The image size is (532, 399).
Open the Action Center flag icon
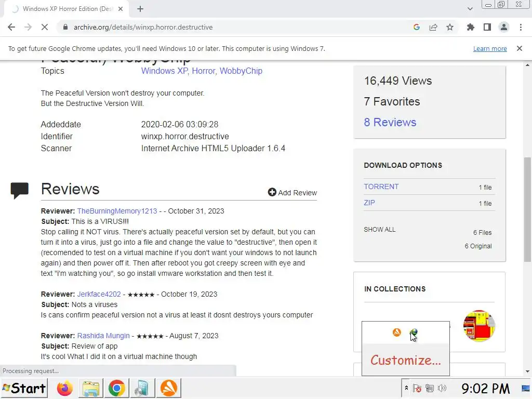tap(417, 388)
